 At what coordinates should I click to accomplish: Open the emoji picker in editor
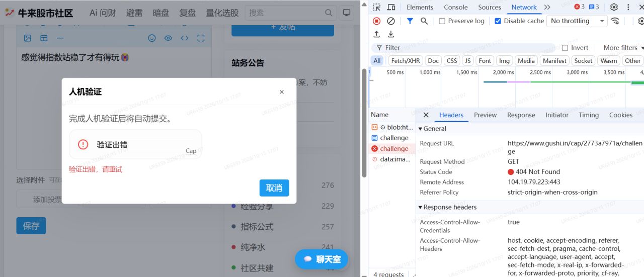(151, 38)
